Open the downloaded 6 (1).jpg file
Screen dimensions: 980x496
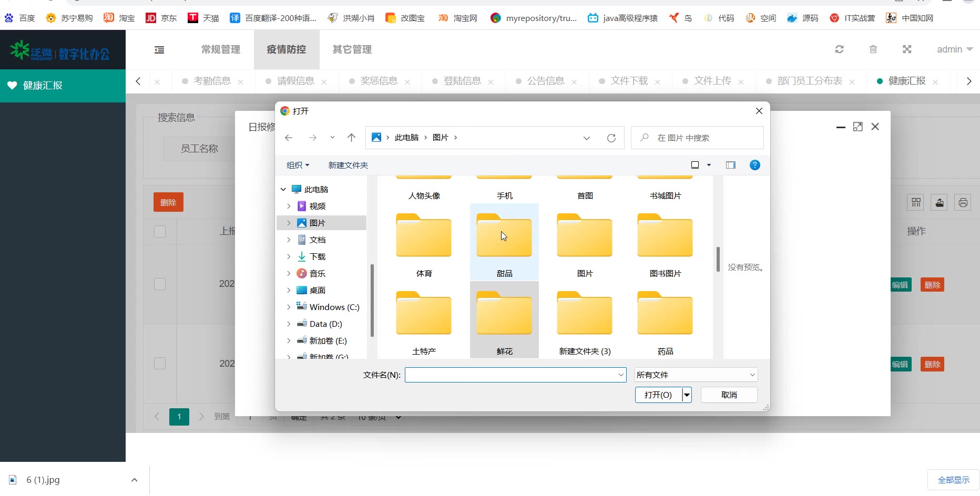tap(43, 480)
